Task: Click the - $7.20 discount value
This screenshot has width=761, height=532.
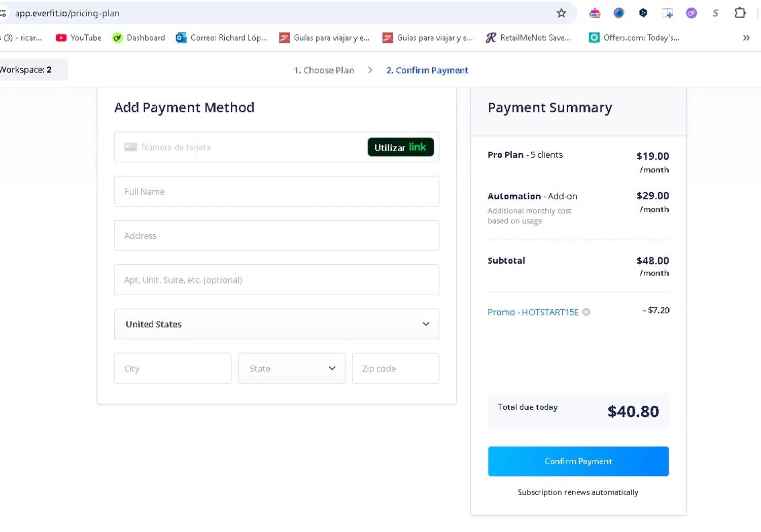Action: point(656,310)
